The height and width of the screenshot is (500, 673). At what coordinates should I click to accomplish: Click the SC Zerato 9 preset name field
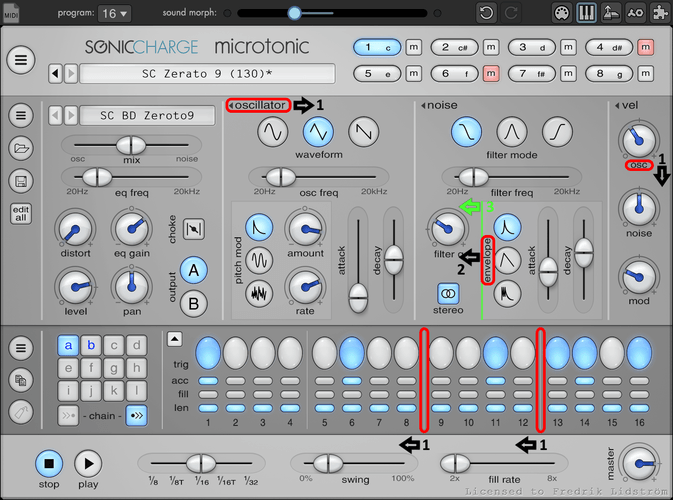(207, 74)
